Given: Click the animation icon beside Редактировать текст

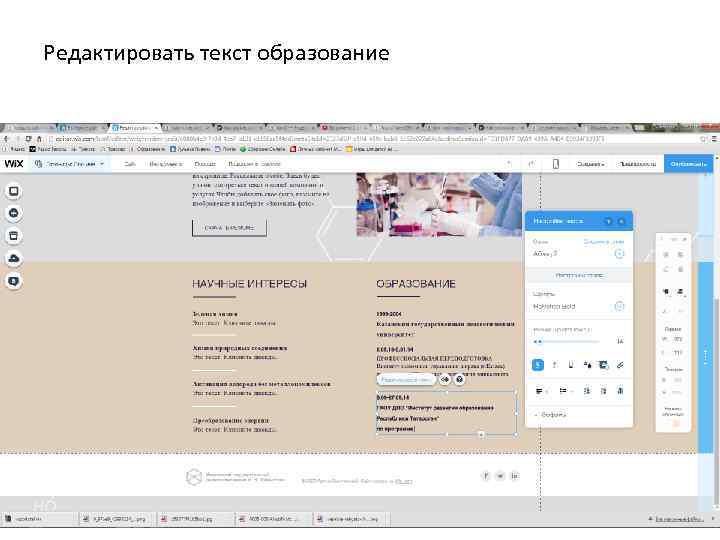Looking at the screenshot, I should point(444,380).
